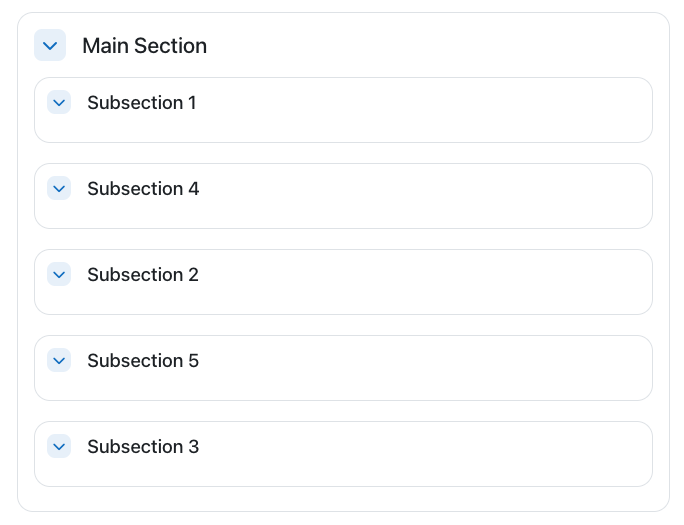
Task: Collapse Subsection 1 using its chevron
Action: coord(59,102)
